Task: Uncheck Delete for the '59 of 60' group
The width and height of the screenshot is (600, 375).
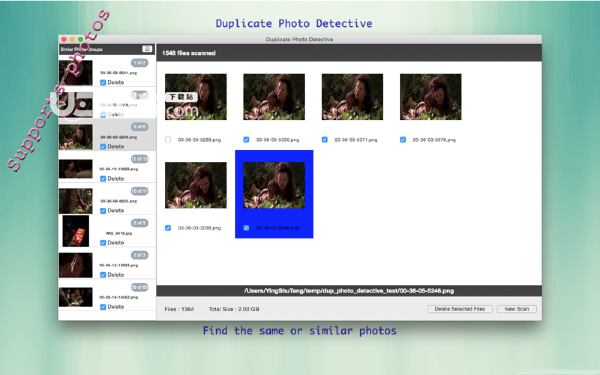Action: [103, 307]
